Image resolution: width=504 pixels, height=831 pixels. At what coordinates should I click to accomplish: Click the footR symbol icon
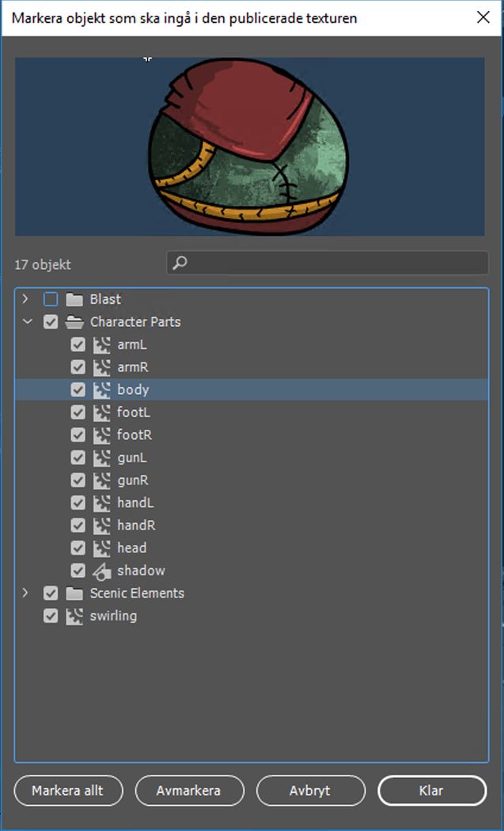click(x=102, y=435)
